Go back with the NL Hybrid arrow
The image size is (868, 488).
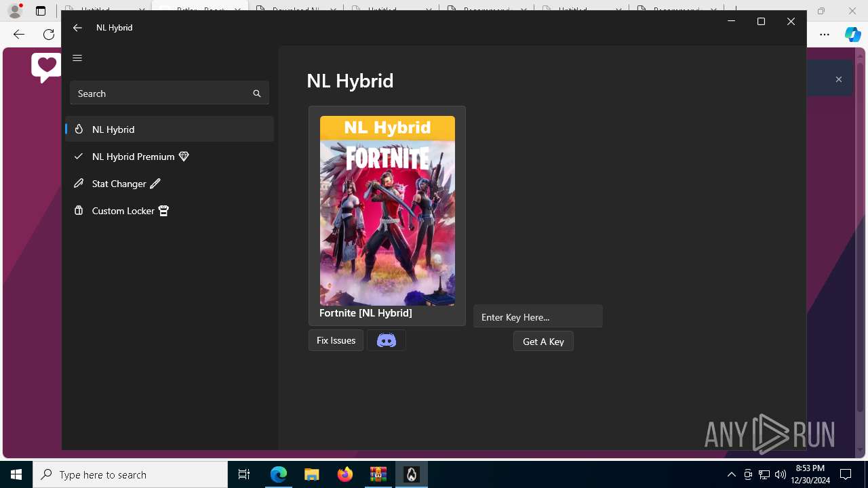point(77,28)
